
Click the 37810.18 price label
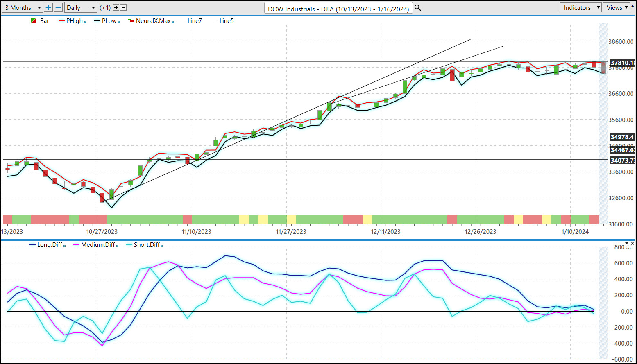(623, 63)
